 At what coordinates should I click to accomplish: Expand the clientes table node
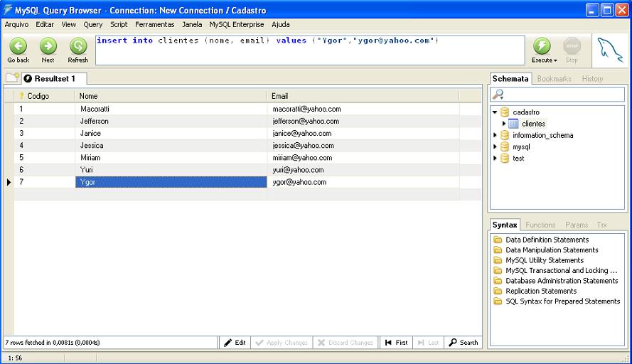tap(504, 124)
